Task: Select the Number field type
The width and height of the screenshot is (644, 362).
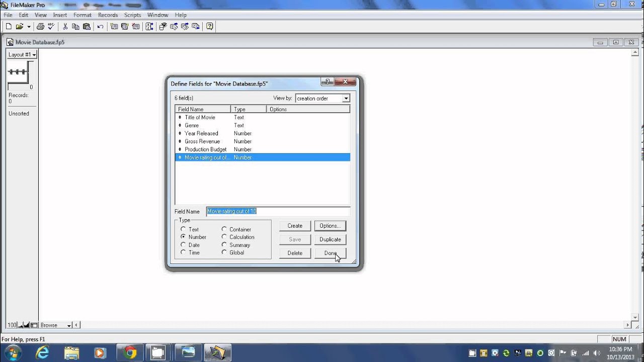Action: click(194, 237)
